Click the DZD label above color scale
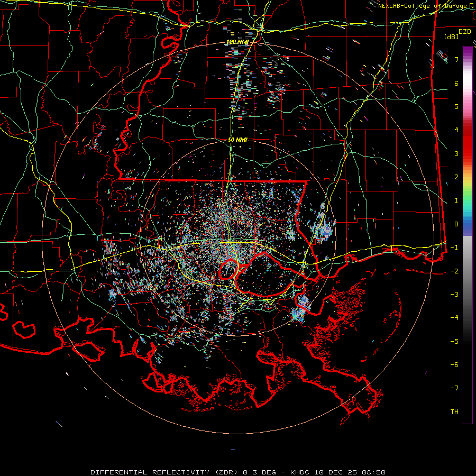Viewport: 476px width, 476px height. pos(464,32)
